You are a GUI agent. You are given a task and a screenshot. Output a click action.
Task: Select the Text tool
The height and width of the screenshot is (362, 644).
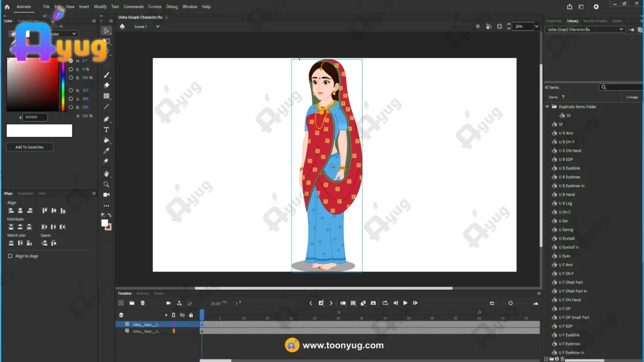[107, 130]
